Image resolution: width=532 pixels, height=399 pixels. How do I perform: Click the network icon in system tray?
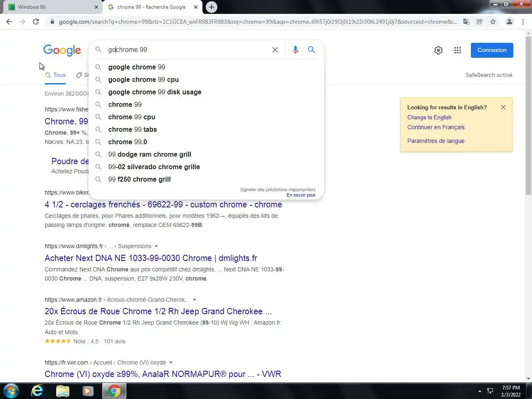(490, 391)
